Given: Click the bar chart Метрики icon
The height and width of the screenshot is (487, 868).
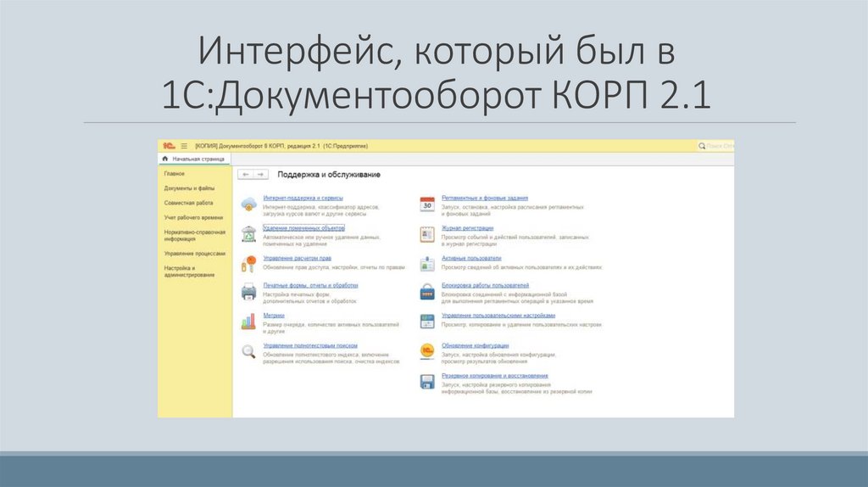Looking at the screenshot, I should pyautogui.click(x=248, y=322).
